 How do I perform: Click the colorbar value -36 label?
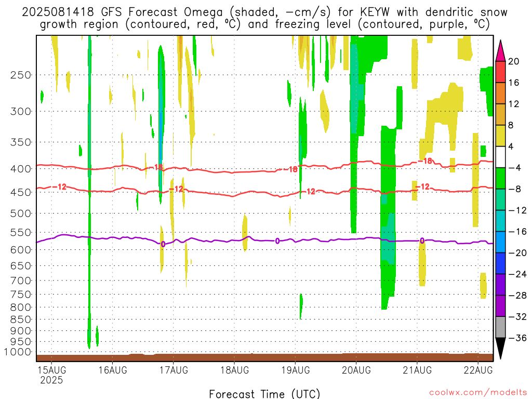(x=517, y=338)
